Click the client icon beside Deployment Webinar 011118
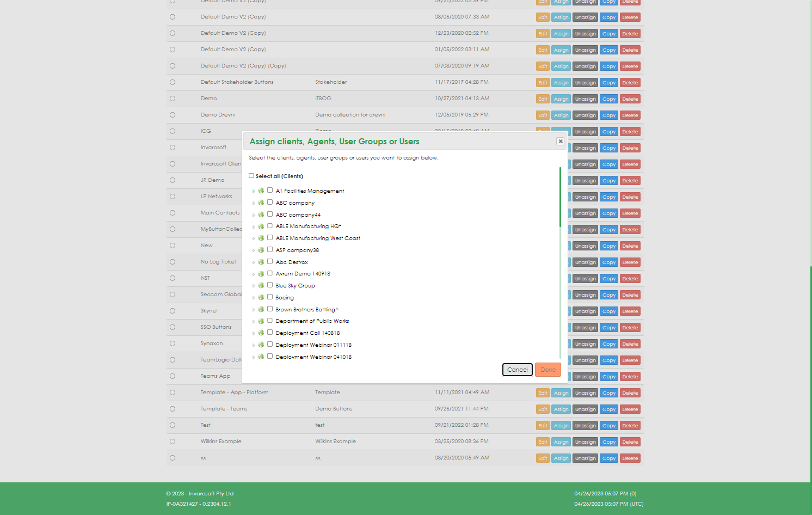The image size is (812, 515). pyautogui.click(x=261, y=345)
